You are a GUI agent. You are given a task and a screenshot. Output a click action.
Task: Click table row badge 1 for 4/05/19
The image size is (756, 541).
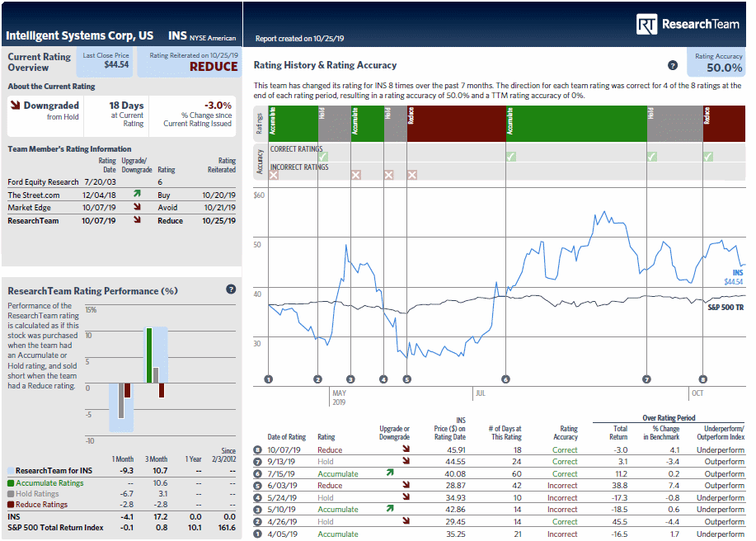tap(257, 534)
